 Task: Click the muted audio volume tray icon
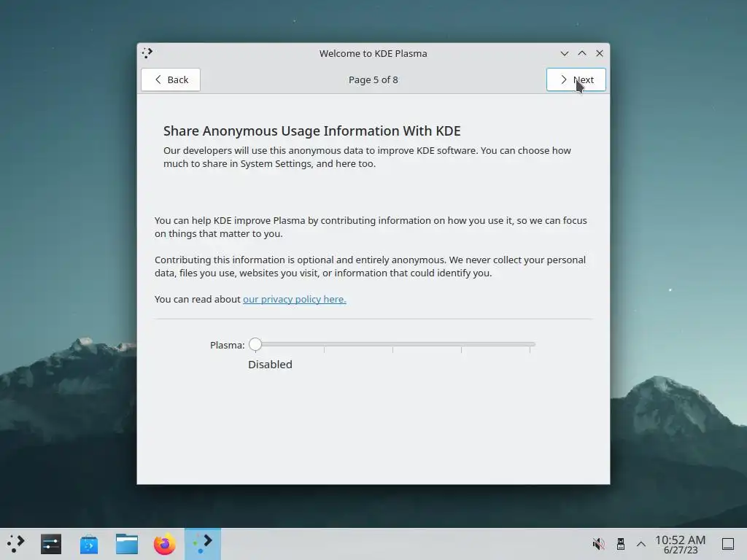[598, 544]
